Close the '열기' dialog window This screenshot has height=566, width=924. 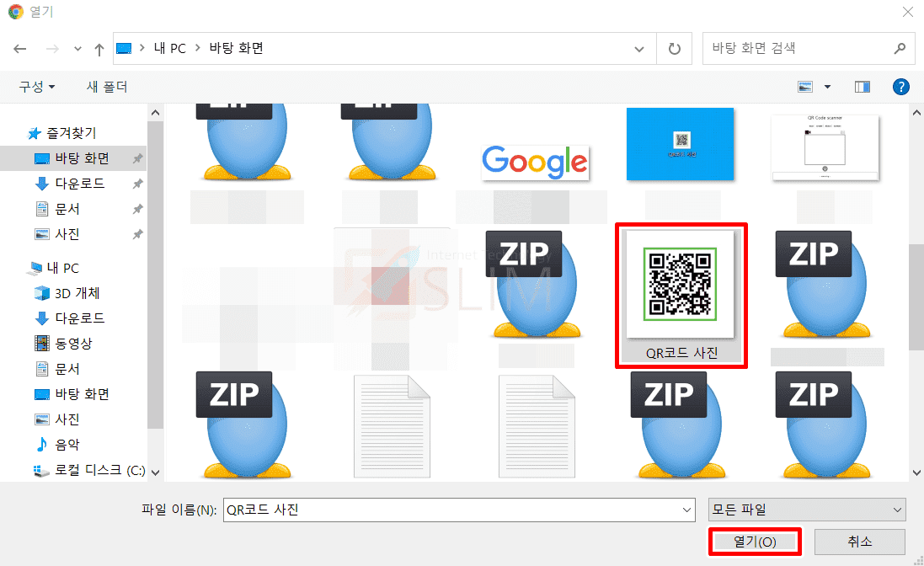(907, 12)
